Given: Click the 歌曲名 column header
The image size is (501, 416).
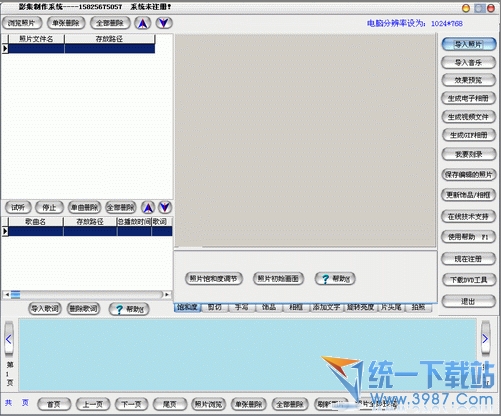Looking at the screenshot, I should coord(36,222).
